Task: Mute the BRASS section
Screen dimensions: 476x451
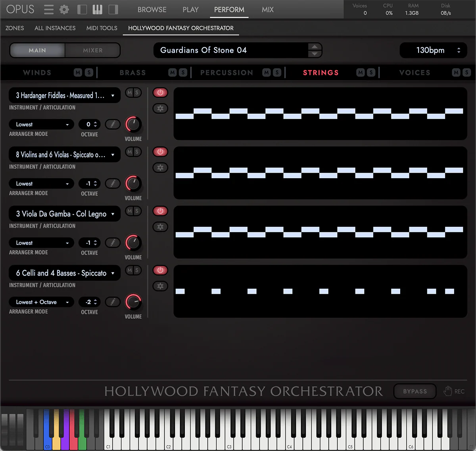Action: click(x=172, y=72)
